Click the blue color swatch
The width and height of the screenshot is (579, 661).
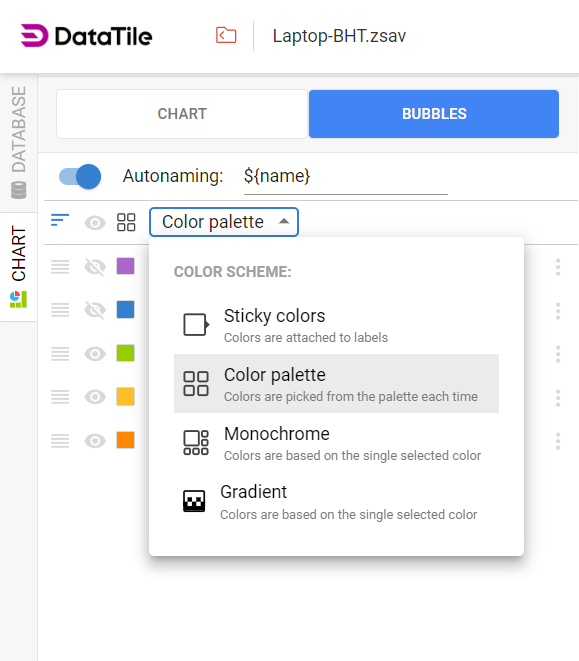pos(126,310)
